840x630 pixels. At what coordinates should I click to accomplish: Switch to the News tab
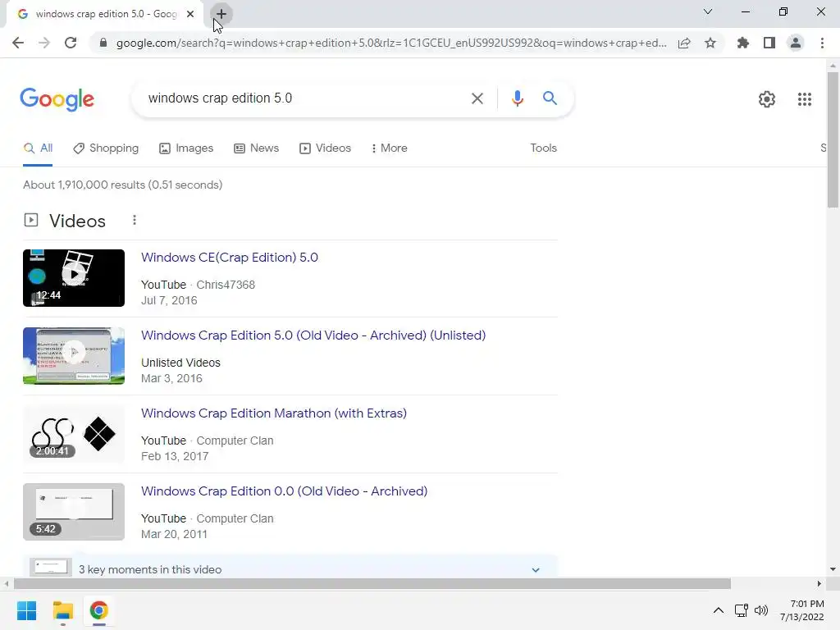(x=257, y=148)
